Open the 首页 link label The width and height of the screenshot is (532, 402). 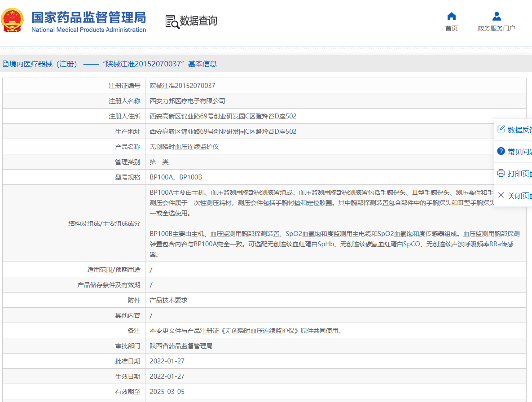pyautogui.click(x=451, y=28)
